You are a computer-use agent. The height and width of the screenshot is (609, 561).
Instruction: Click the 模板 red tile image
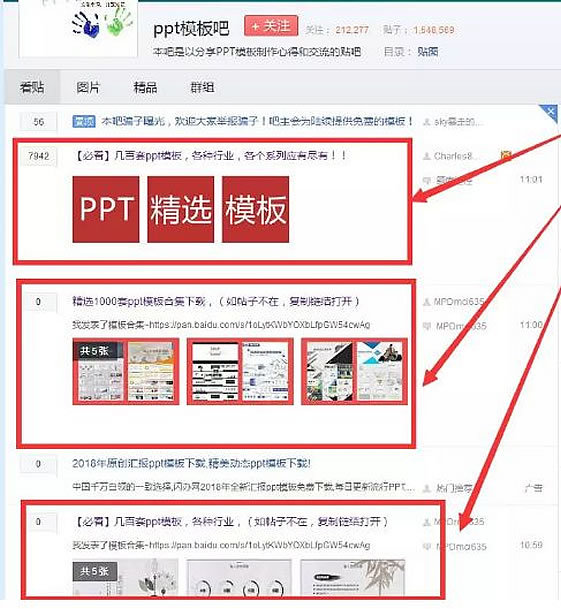(255, 209)
